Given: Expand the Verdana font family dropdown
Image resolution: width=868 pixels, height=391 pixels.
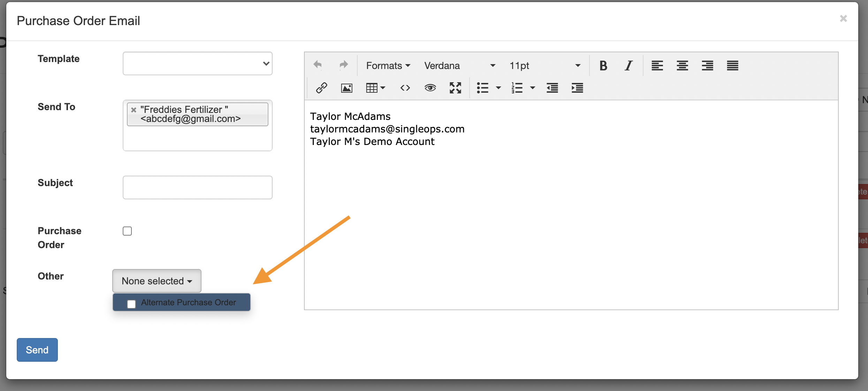Looking at the screenshot, I should click(x=459, y=66).
